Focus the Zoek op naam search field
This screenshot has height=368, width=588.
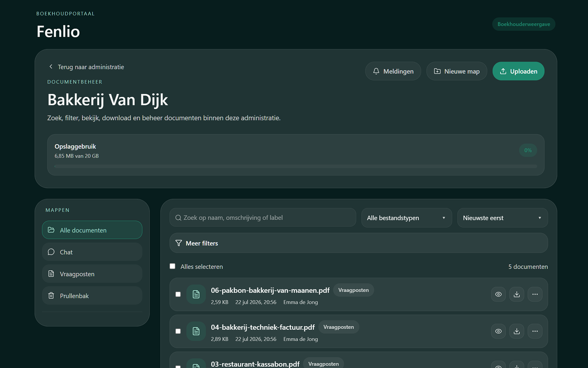point(263,218)
